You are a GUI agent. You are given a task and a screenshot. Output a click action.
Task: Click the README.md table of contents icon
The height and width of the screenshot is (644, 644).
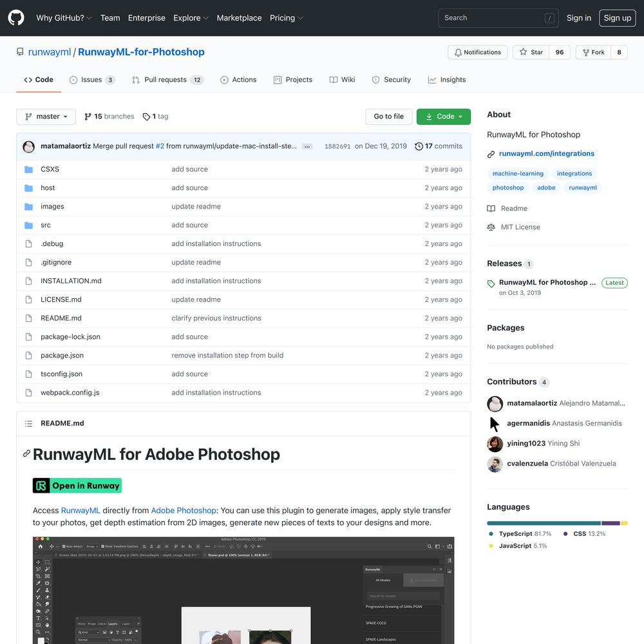(x=28, y=424)
